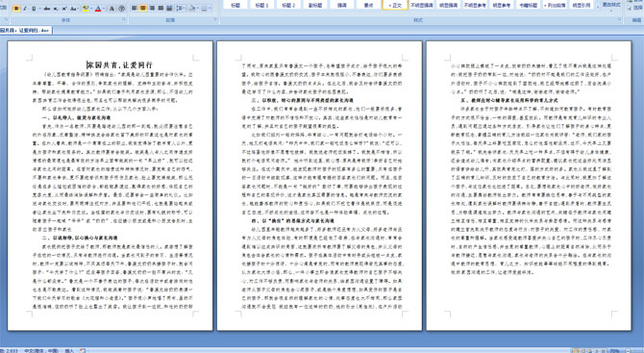Expand the font dialog launcher
Screen dimensions: 644x353
124,19
